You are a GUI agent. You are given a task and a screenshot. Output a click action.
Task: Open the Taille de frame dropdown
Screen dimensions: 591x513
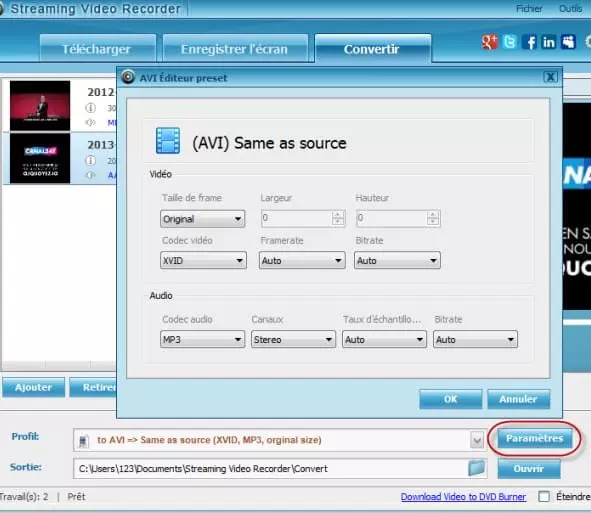pos(202,219)
